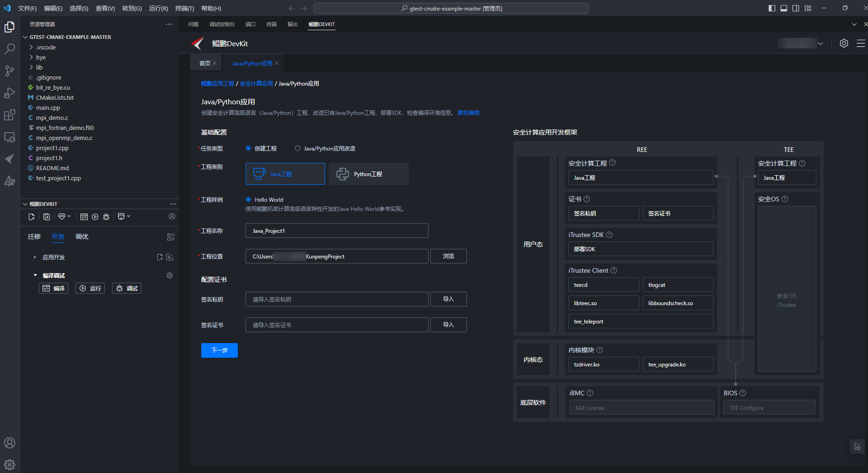Collapse GTEST-CMAKE-EXAMPLE-MASTER folder section
This screenshot has height=473, width=868.
coord(26,37)
